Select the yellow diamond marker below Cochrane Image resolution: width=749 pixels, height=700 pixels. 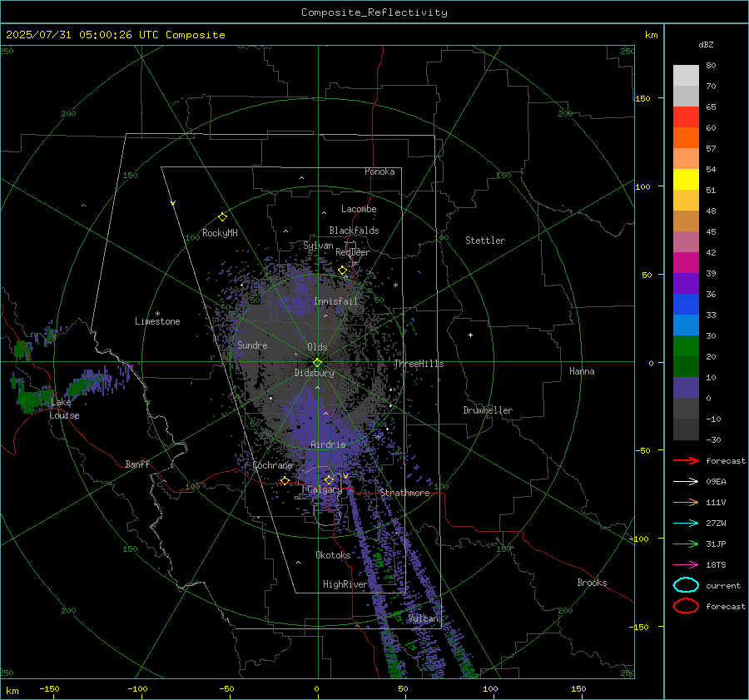click(285, 480)
